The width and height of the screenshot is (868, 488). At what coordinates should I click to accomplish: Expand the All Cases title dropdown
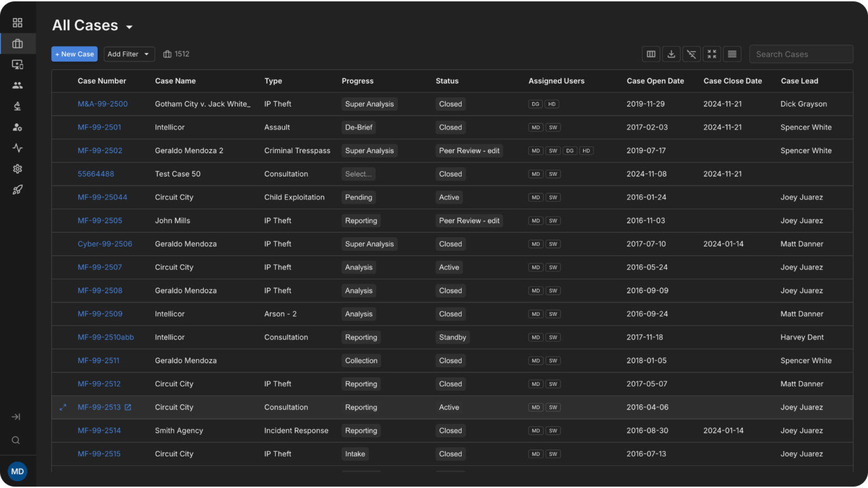click(x=129, y=26)
